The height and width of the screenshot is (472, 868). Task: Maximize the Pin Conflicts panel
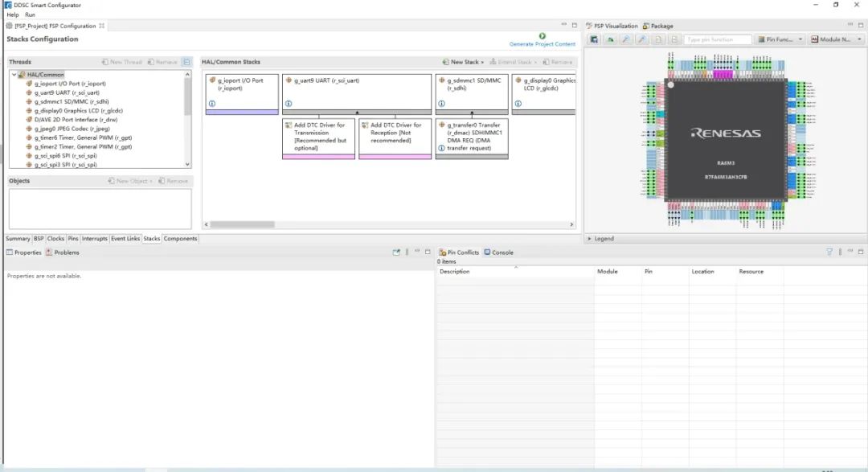coord(861,252)
